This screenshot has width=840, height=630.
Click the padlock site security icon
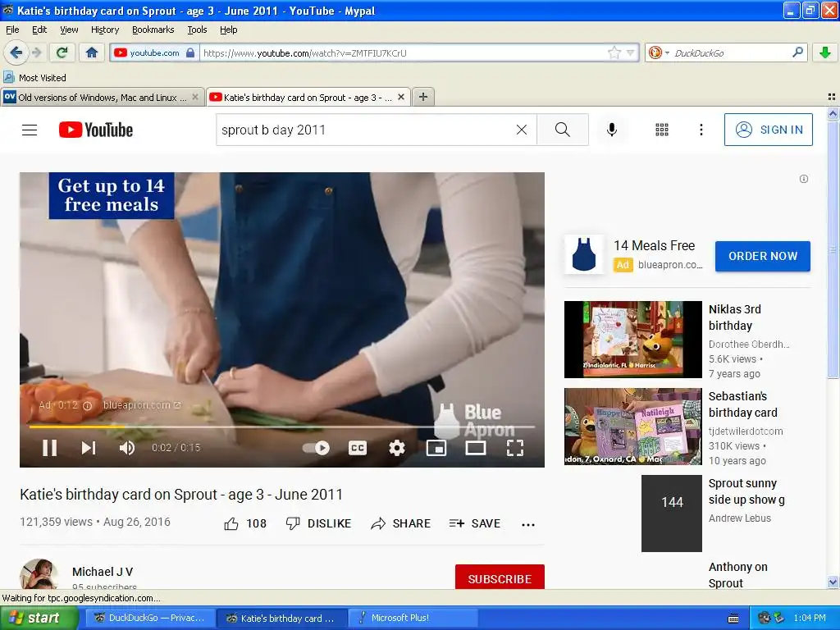click(190, 52)
